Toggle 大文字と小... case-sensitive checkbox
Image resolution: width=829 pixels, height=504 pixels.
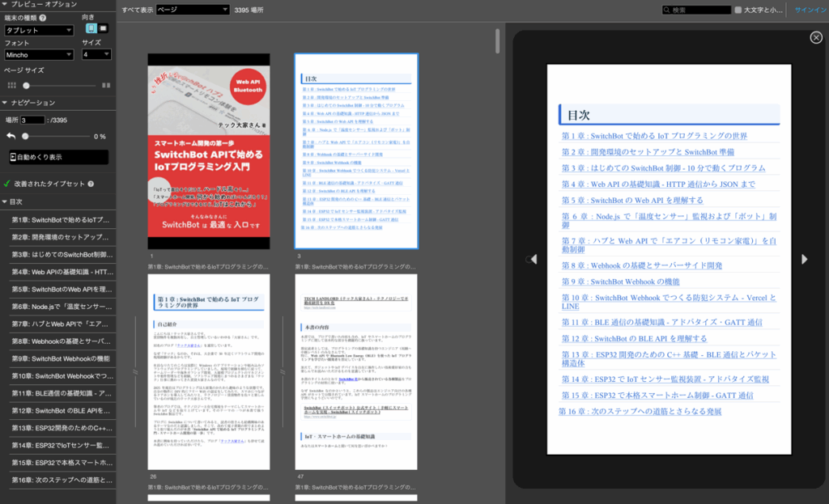[x=738, y=10]
